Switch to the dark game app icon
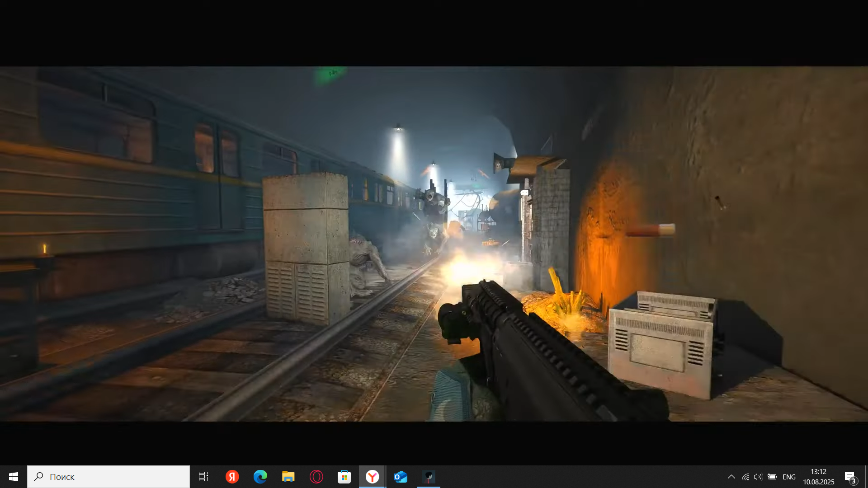Screen dimensions: 868x488 (429, 477)
